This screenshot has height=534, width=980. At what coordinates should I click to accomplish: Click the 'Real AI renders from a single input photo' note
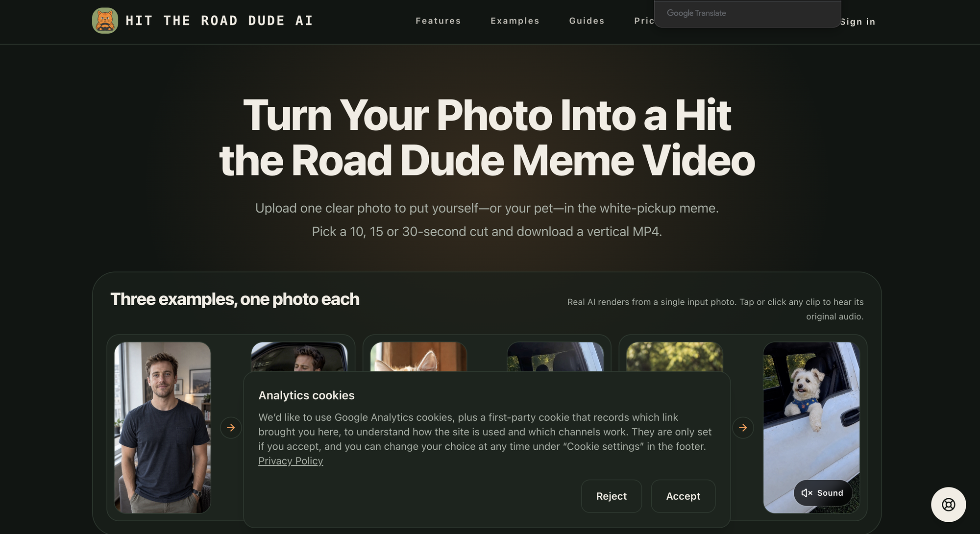[715, 309]
